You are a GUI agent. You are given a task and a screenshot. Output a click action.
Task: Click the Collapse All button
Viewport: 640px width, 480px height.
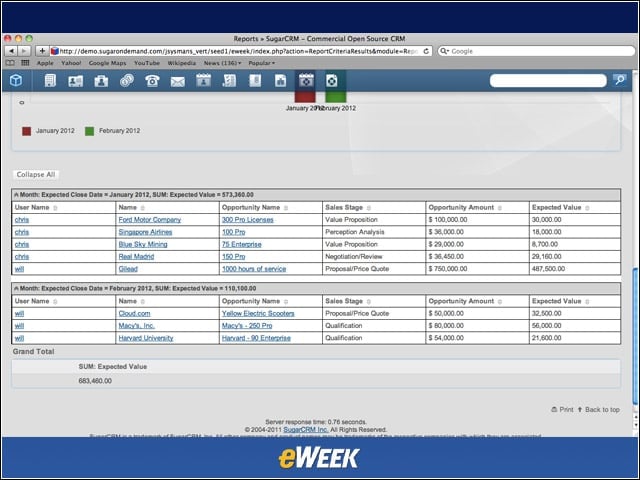click(x=36, y=174)
